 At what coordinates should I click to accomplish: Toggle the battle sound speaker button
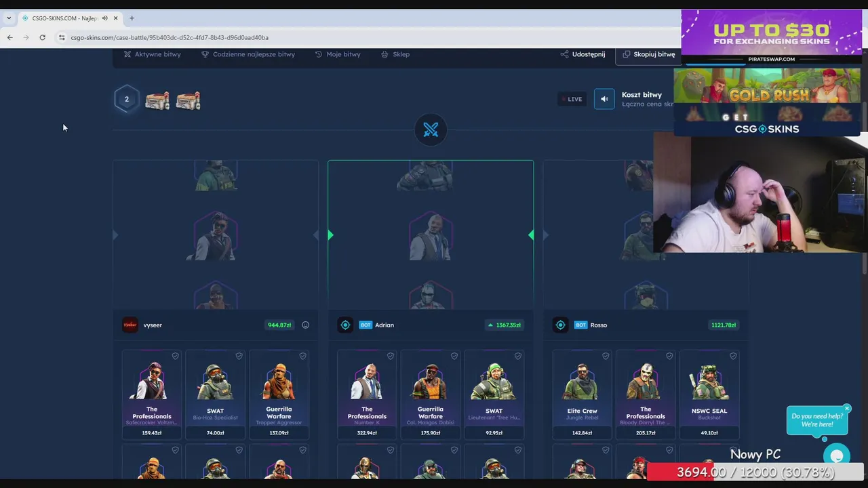(604, 99)
